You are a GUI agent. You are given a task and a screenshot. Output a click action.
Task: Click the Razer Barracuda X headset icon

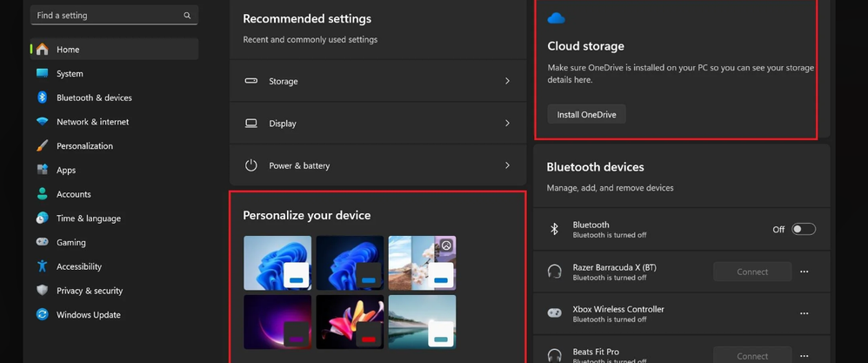click(554, 272)
